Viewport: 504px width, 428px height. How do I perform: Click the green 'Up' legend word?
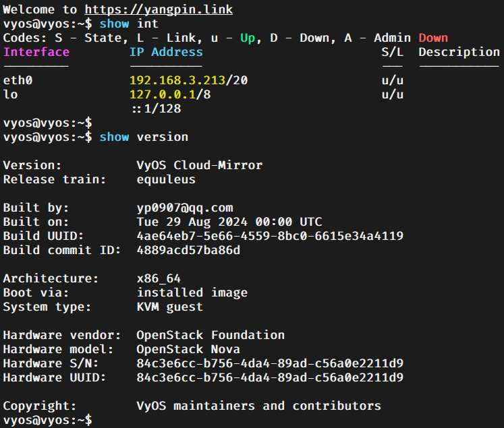coord(248,38)
